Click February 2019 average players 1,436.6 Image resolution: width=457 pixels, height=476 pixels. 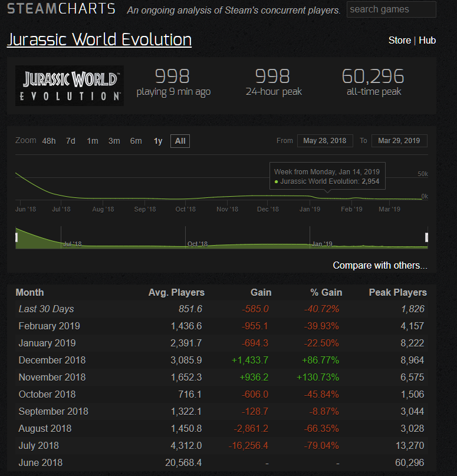pos(186,326)
